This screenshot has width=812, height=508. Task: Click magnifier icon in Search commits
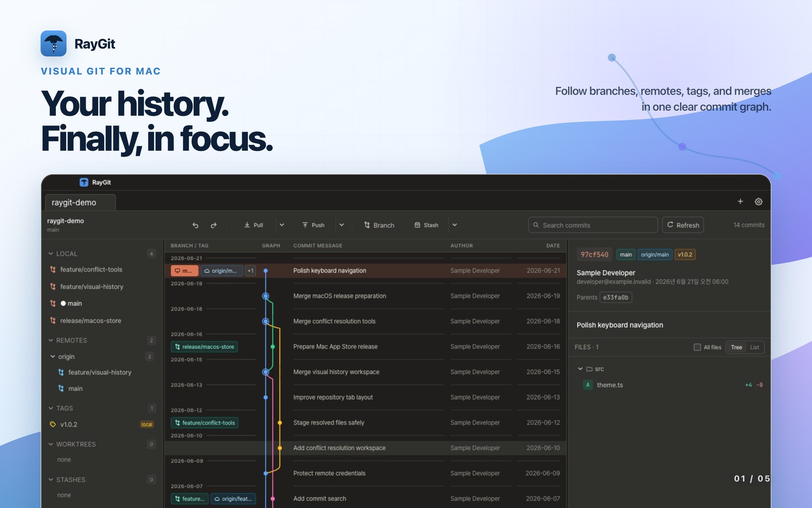[x=536, y=225]
